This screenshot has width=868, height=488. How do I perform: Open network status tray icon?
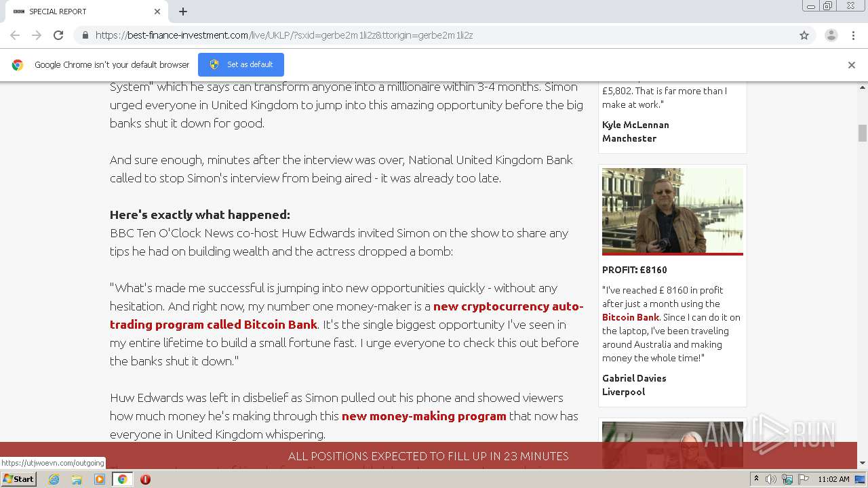[x=787, y=479]
